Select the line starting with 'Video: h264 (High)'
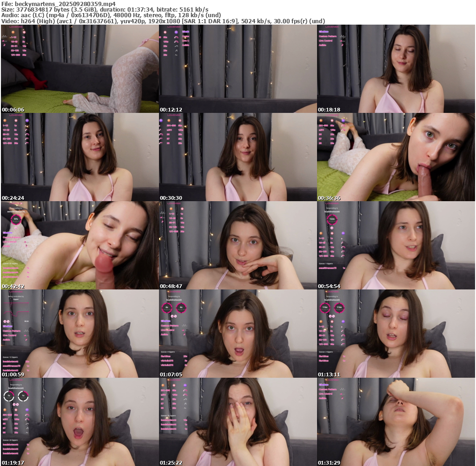 tap(163, 21)
